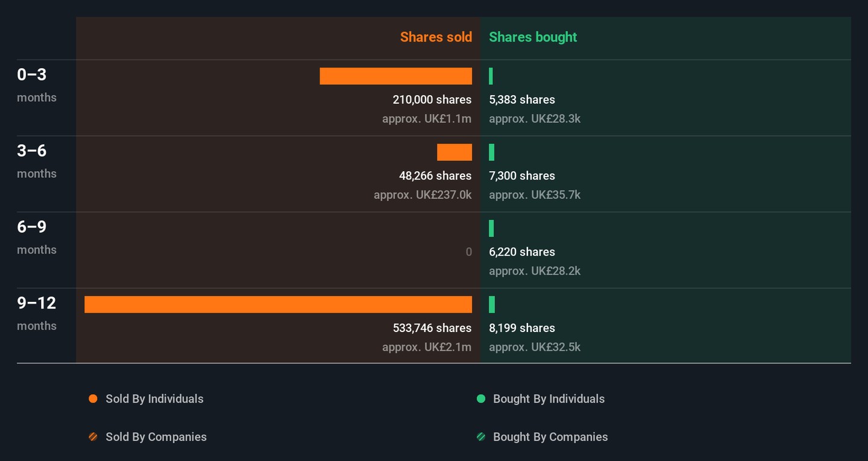Click the 0–3 months green bought bar
The image size is (868, 461).
coord(491,77)
